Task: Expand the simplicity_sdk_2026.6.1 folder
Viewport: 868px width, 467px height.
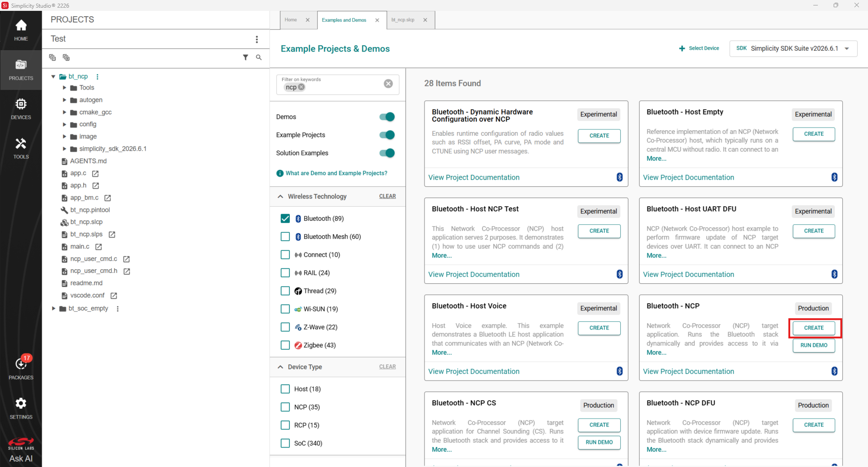Action: point(64,149)
